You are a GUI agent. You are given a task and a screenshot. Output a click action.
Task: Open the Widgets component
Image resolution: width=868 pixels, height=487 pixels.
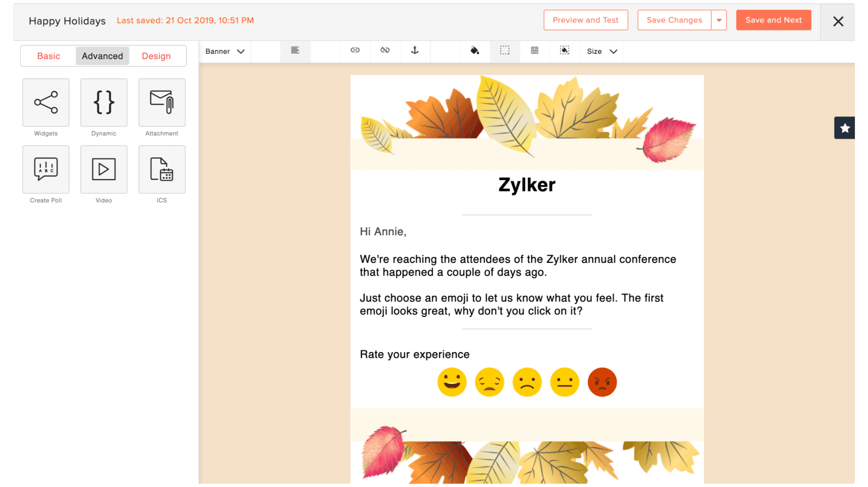click(x=46, y=102)
